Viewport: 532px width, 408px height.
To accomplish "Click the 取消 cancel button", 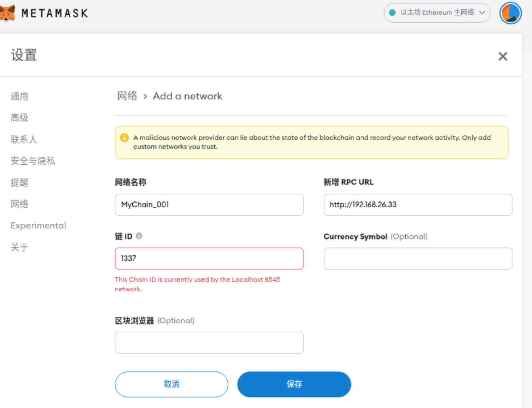I will point(171,384).
